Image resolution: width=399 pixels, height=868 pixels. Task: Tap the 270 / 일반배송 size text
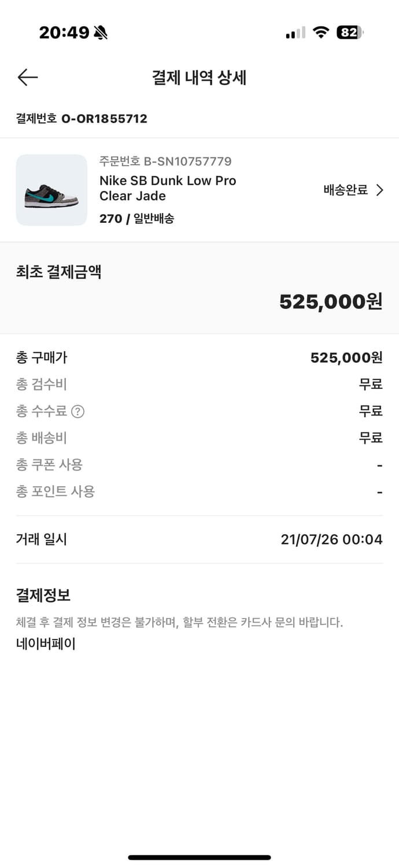click(x=136, y=218)
